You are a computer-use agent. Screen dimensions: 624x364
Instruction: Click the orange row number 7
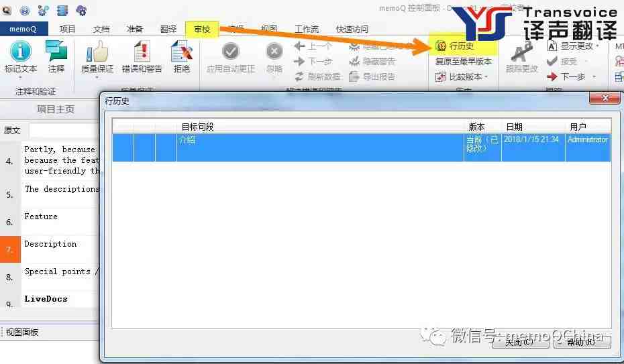10,249
